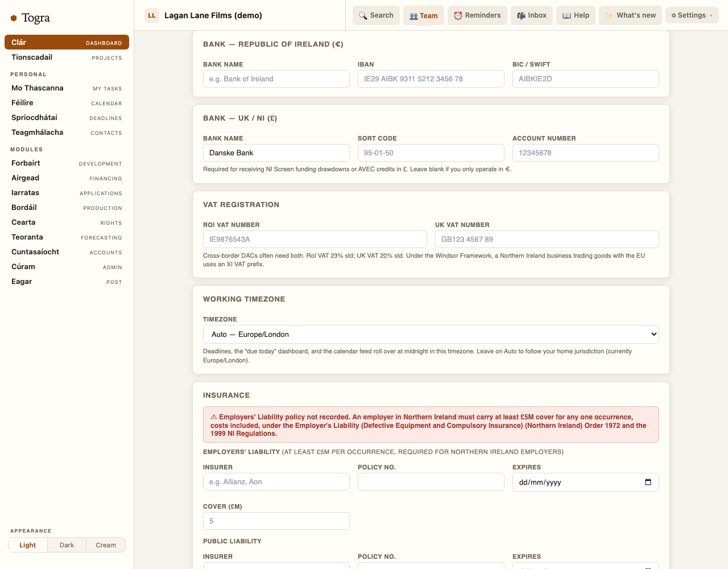Switch to Cream appearance theme
The height and width of the screenshot is (569, 728).
point(106,545)
